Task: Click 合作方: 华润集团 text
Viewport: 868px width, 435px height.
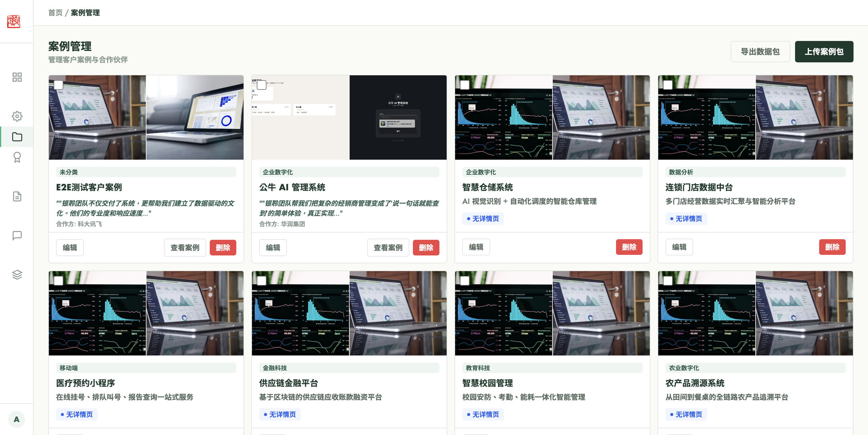Action: point(282,224)
